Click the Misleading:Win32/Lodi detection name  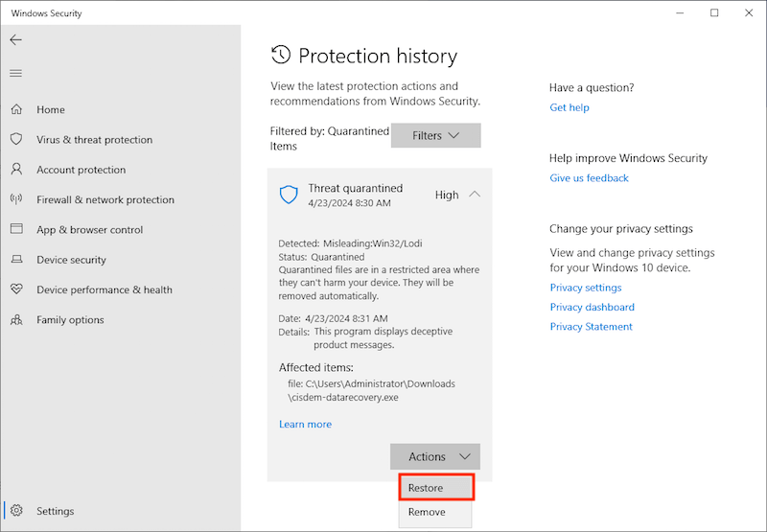(372, 243)
